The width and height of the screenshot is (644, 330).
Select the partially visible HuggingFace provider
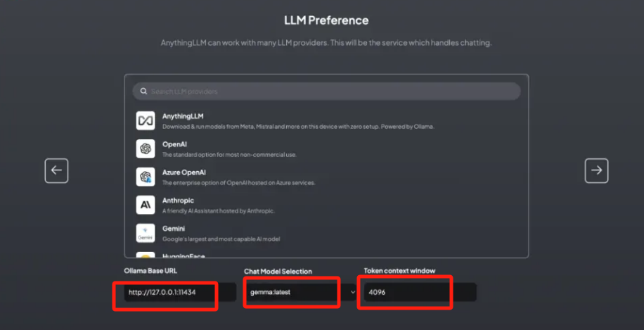(183, 255)
